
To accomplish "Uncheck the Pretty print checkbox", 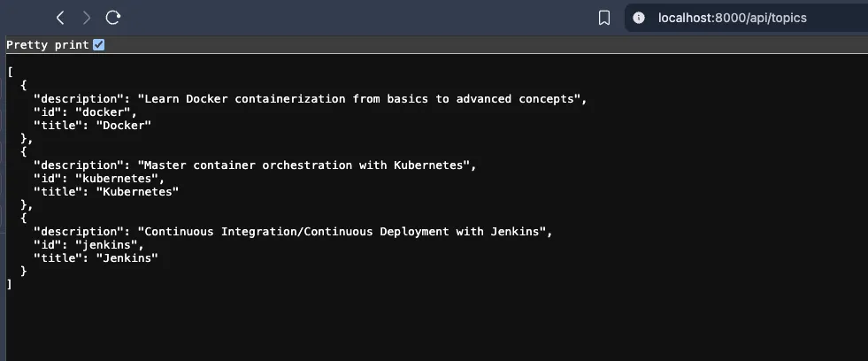I will 99,44.
